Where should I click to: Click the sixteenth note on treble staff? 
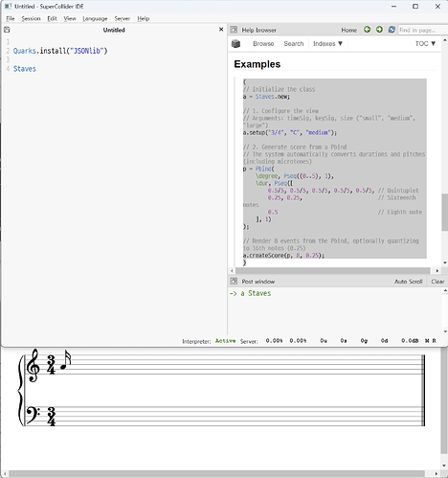(65, 360)
